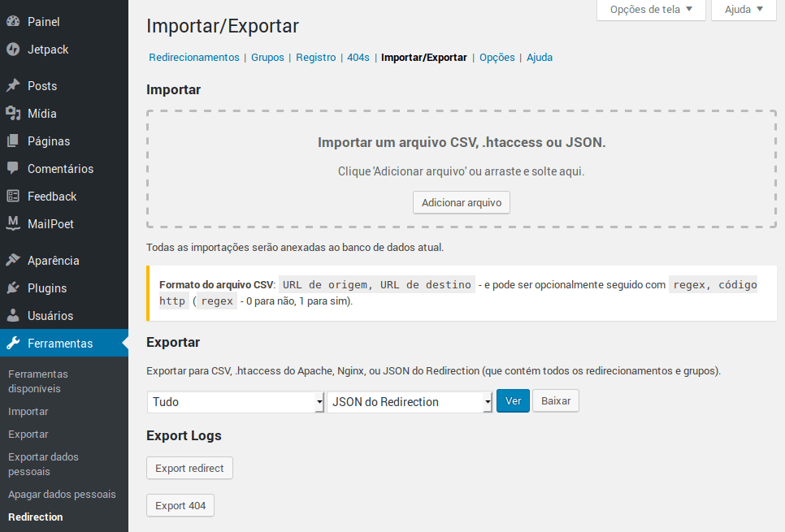Select the Ferramentas menu label

click(x=60, y=344)
